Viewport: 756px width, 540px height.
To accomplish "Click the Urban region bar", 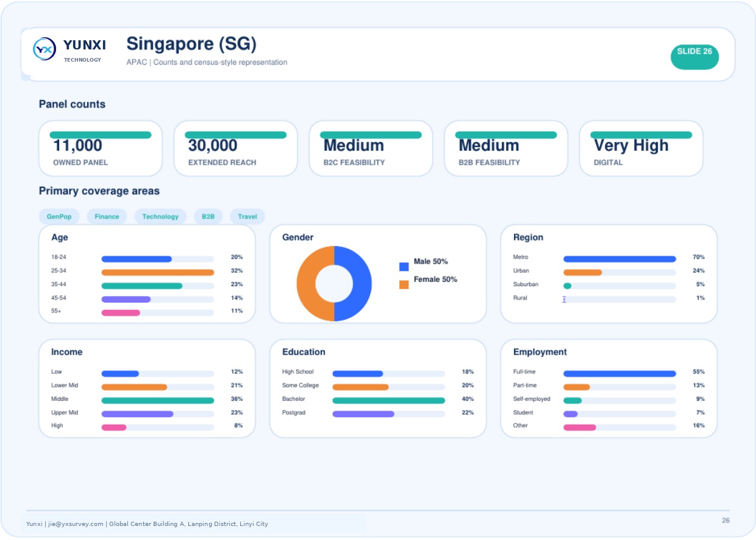I will pyautogui.click(x=583, y=273).
